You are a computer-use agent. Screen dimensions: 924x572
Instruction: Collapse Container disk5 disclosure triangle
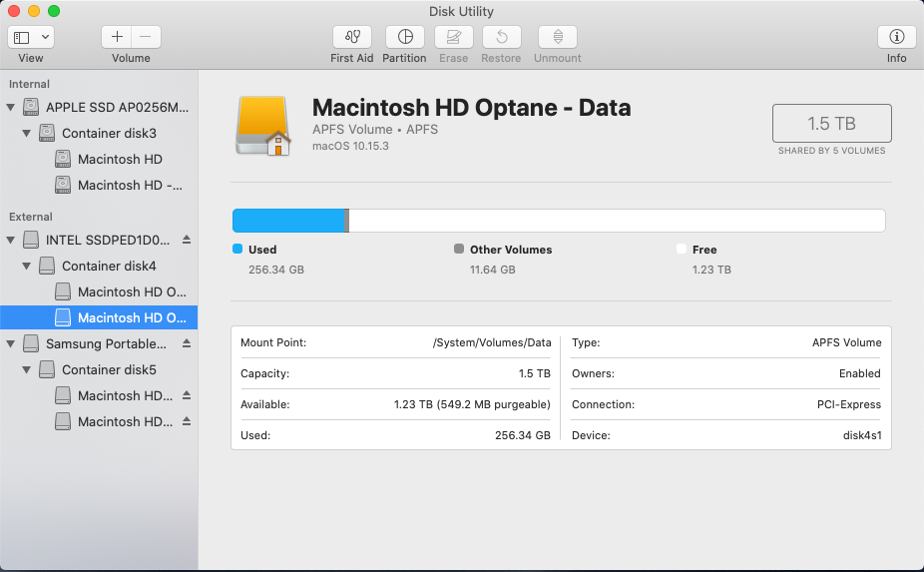(x=27, y=369)
